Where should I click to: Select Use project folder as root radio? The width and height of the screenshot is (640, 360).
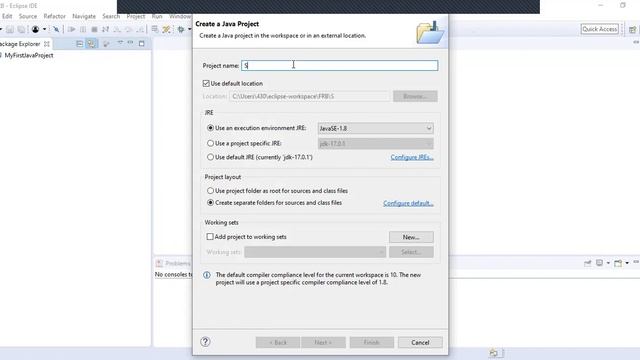coord(210,191)
